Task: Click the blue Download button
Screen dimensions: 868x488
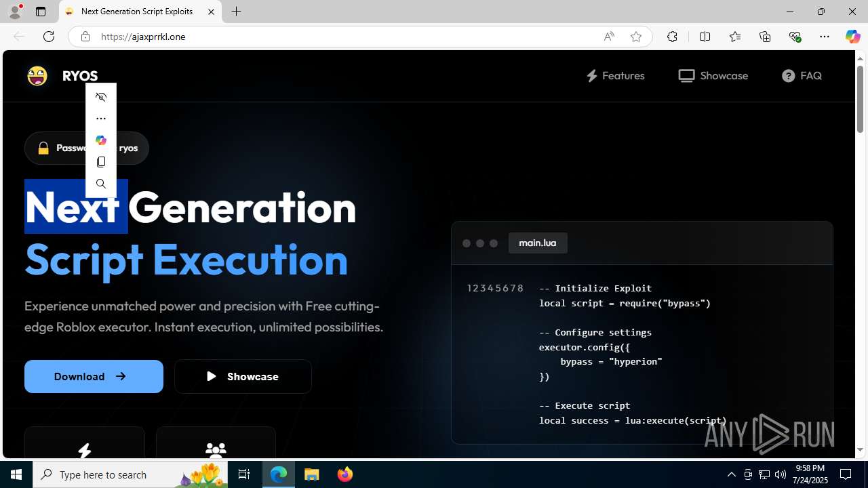Action: pos(94,376)
